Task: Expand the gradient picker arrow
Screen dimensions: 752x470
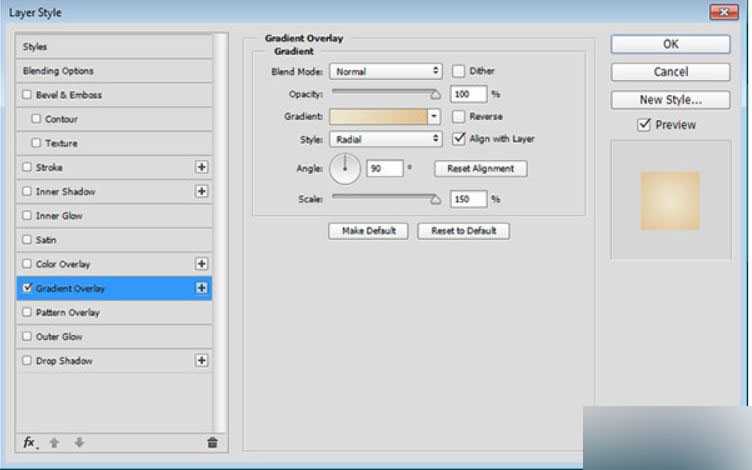Action: [434, 117]
